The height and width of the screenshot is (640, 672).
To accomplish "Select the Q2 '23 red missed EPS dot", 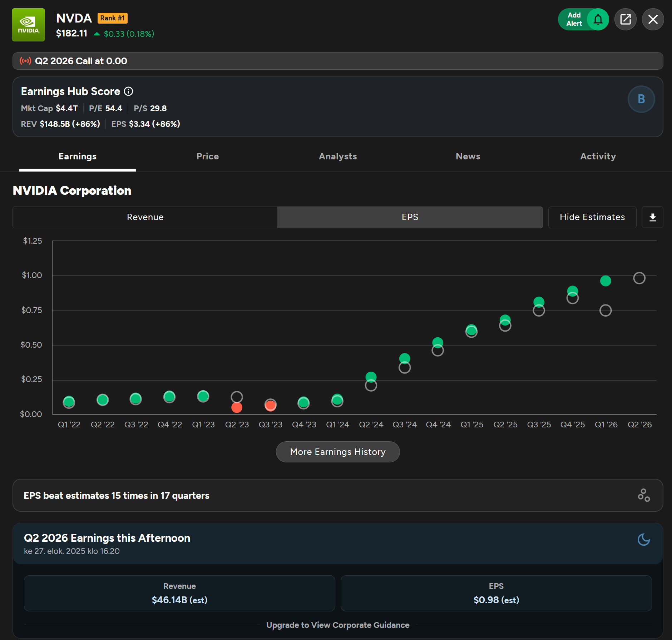I will pyautogui.click(x=237, y=407).
